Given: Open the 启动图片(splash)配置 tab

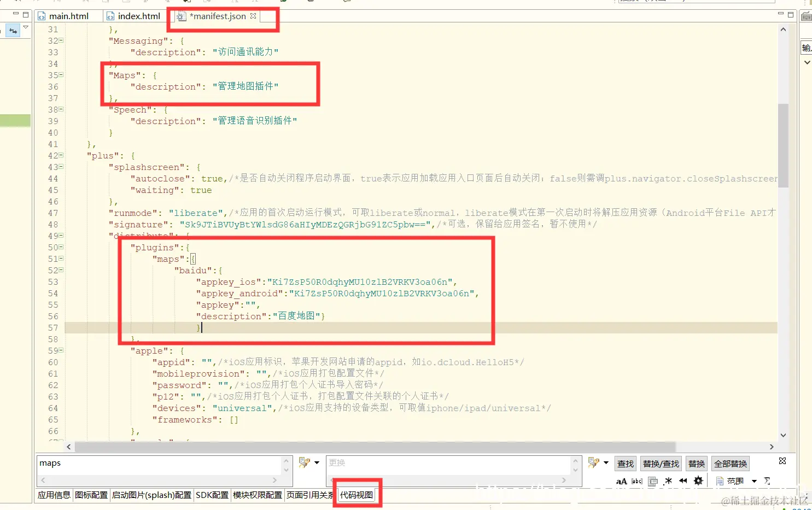Looking at the screenshot, I should point(151,495).
